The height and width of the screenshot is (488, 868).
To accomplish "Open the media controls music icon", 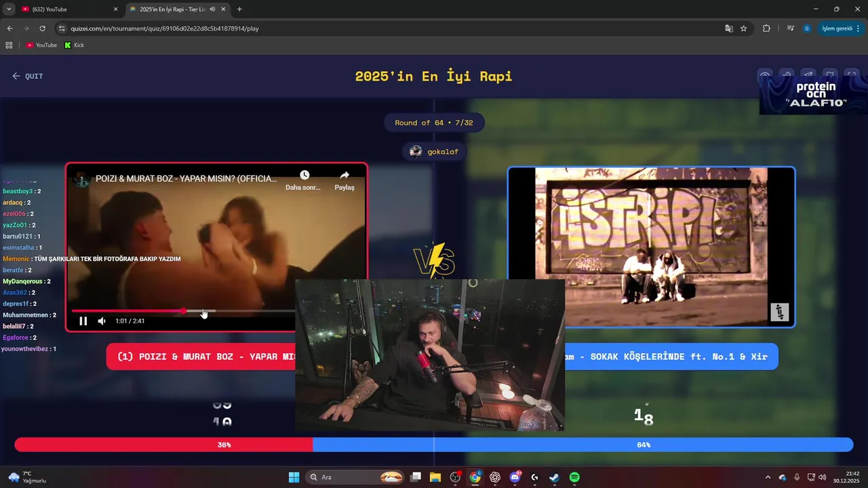I will [x=791, y=28].
